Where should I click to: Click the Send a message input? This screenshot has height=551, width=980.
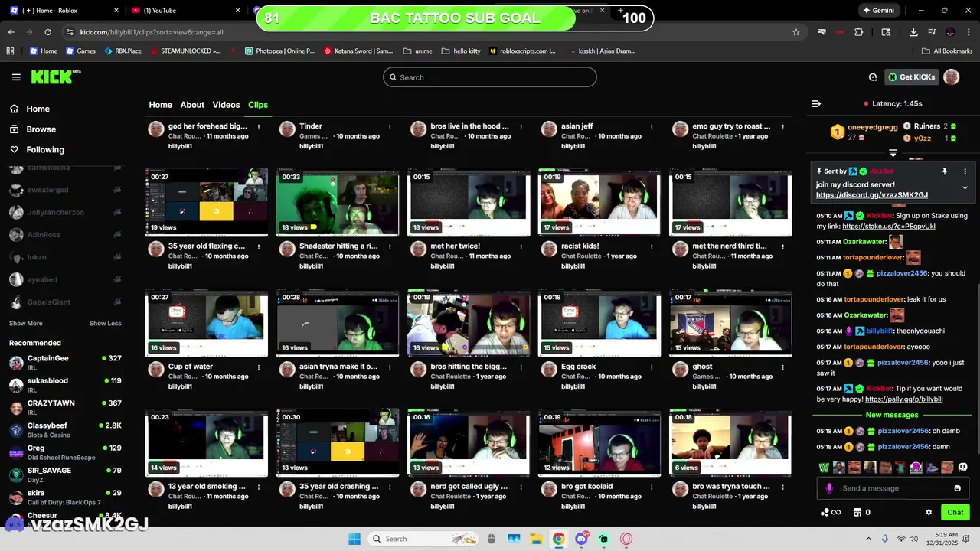tap(892, 488)
